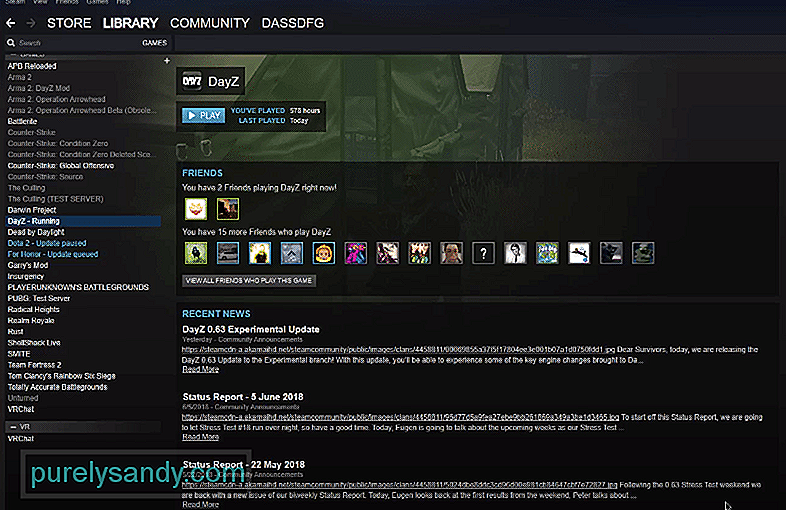
Task: Switch to the LIBRARY tab
Action: 130,23
